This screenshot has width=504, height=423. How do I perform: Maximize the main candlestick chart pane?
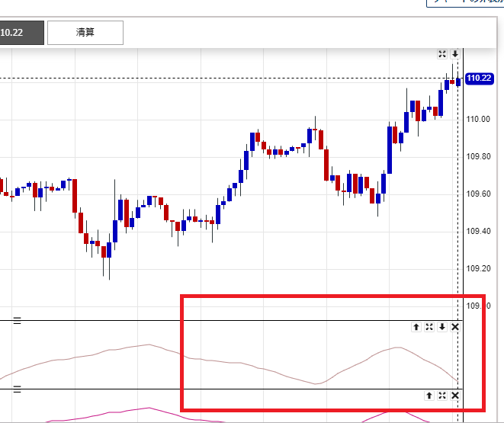(442, 53)
